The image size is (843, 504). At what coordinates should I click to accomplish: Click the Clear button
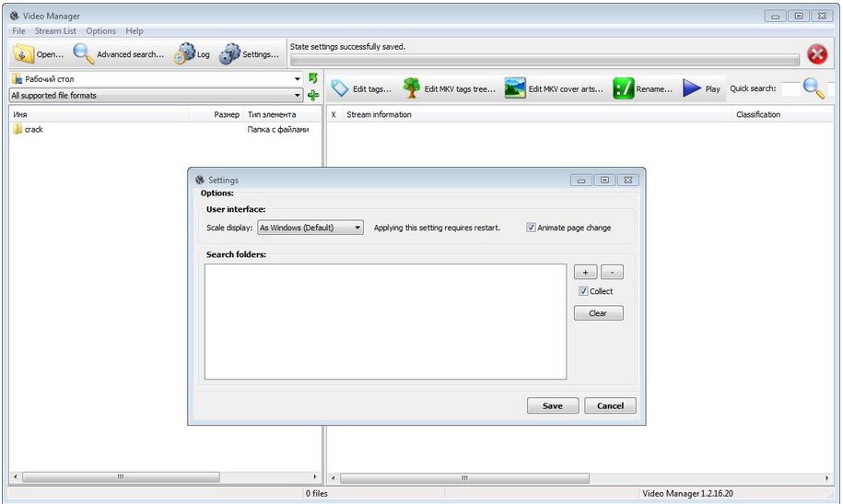tap(598, 313)
